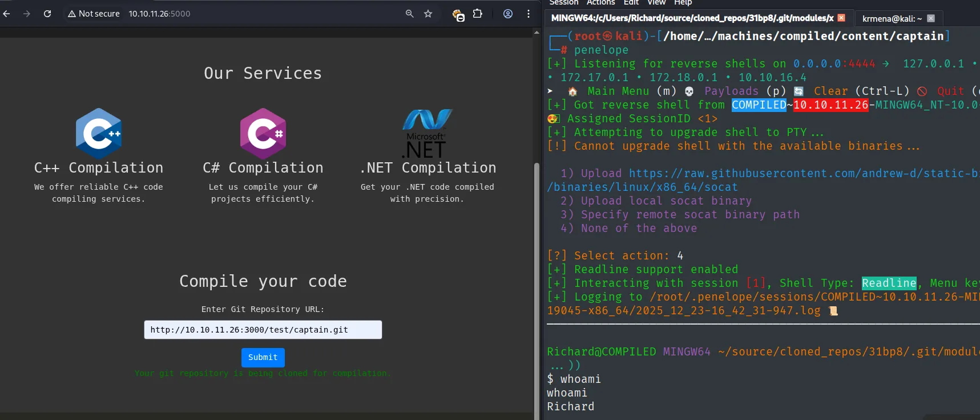Click the browser forward arrow

(27, 14)
